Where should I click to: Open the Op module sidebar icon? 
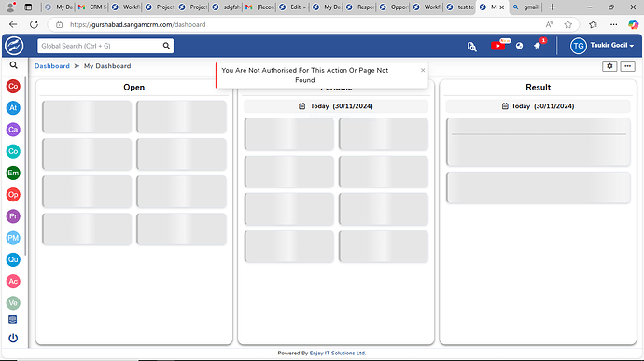(x=13, y=195)
